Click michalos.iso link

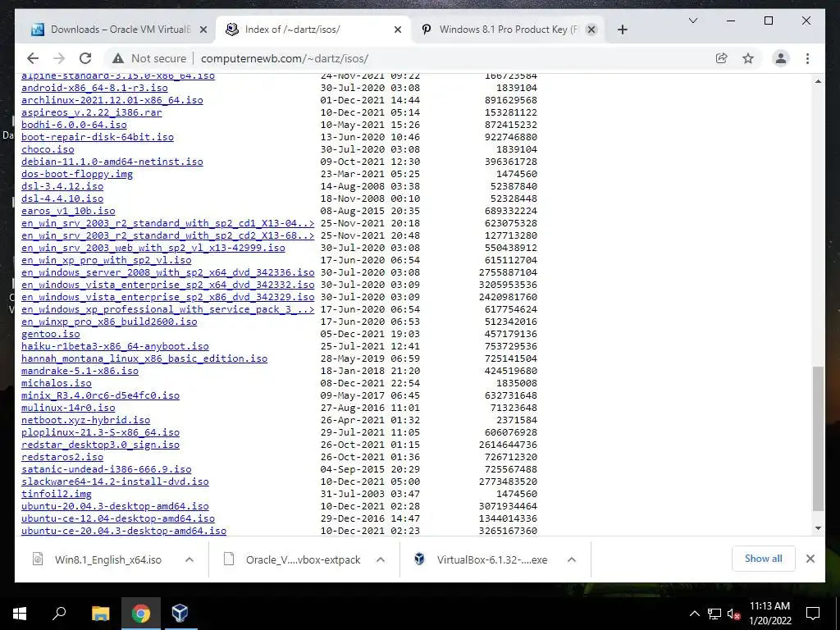(57, 384)
